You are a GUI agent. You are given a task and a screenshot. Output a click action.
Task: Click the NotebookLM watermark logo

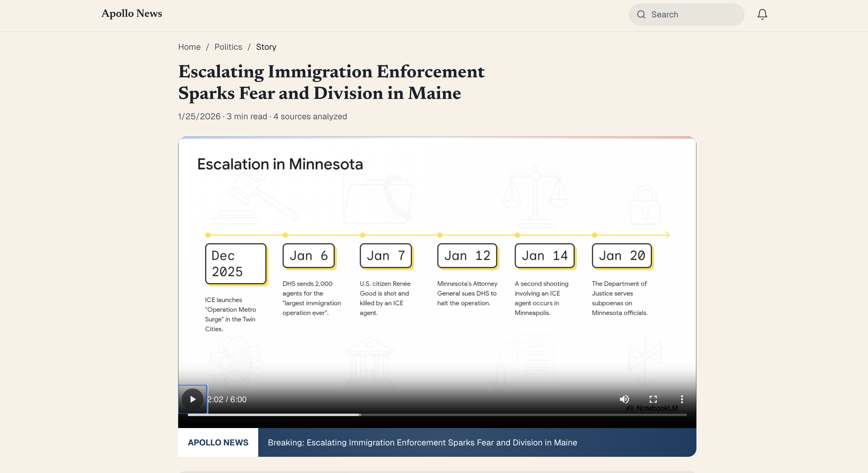tap(652, 408)
